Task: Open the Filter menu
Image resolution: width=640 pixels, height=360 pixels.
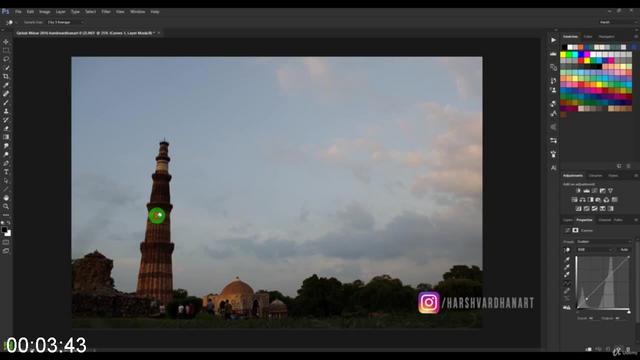Action: [106, 12]
